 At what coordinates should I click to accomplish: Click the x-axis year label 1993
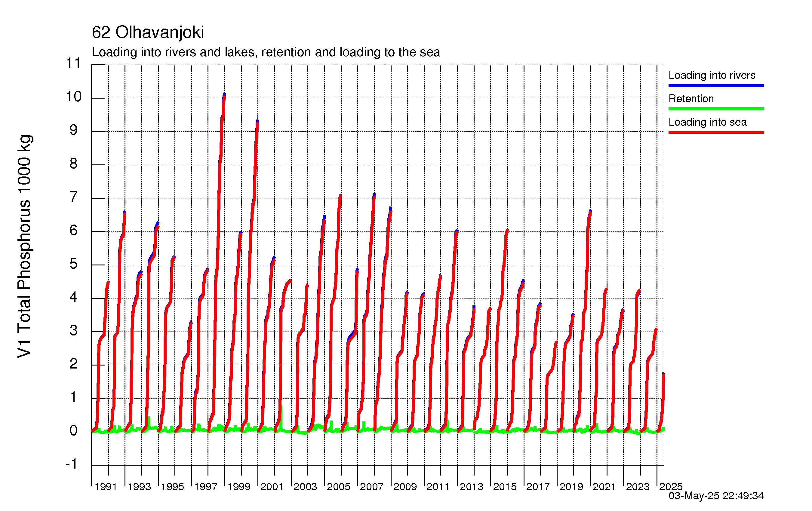click(x=139, y=487)
